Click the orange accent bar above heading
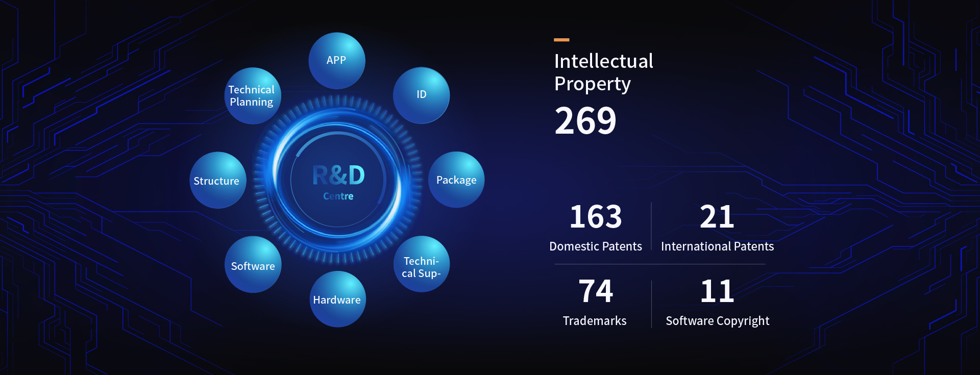 point(561,40)
